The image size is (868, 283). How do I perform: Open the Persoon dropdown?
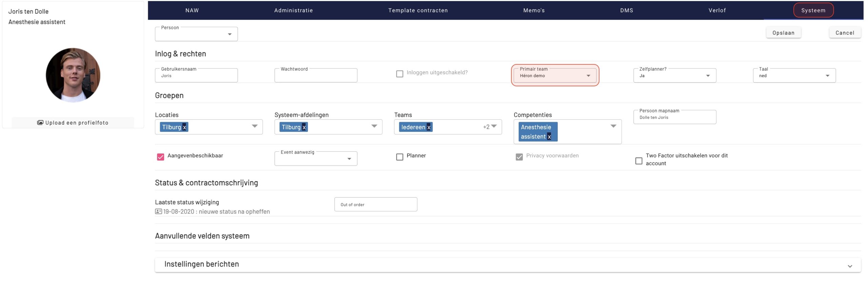tap(196, 34)
